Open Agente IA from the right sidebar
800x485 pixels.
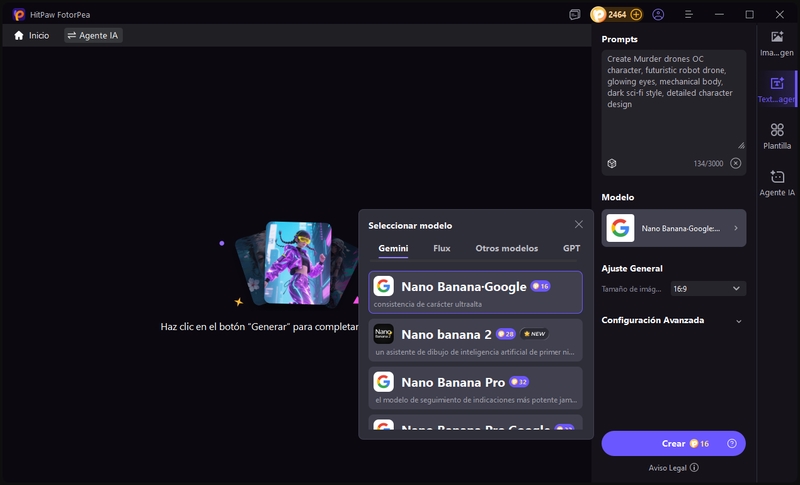[x=777, y=183]
